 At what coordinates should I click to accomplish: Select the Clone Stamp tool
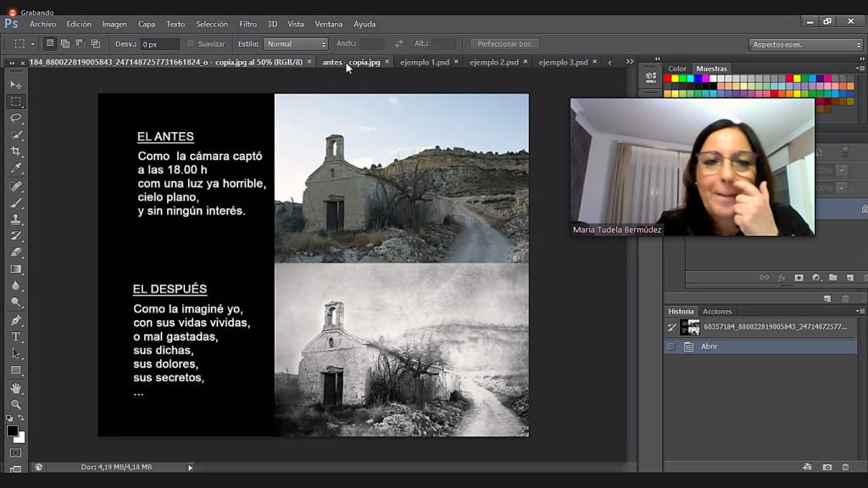[16, 219]
